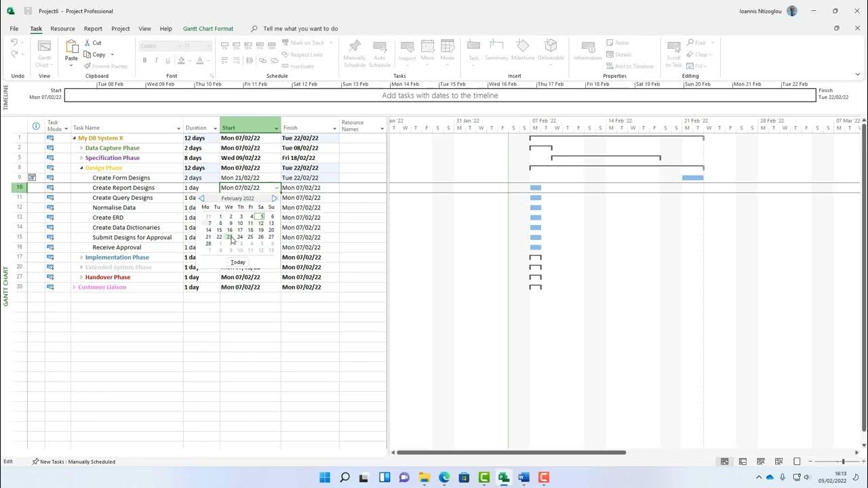Open the Finish column filter dropdown
This screenshot has height=488, width=868.
[x=335, y=128]
